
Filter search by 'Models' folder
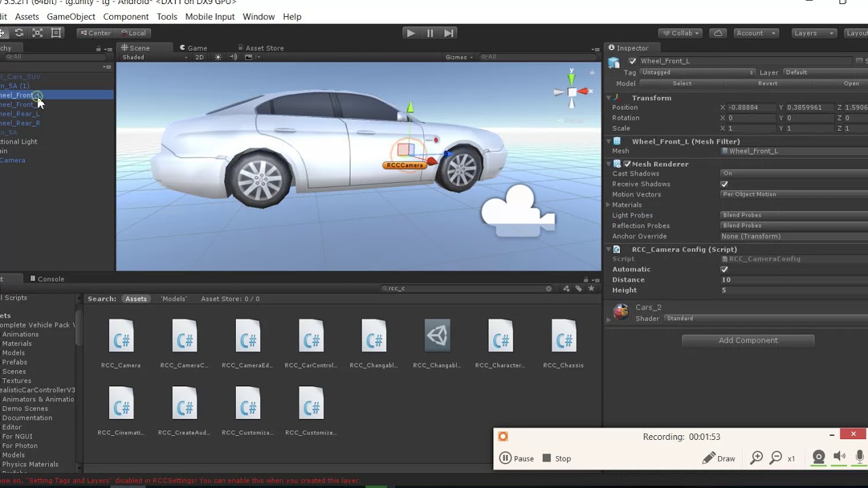[174, 299]
